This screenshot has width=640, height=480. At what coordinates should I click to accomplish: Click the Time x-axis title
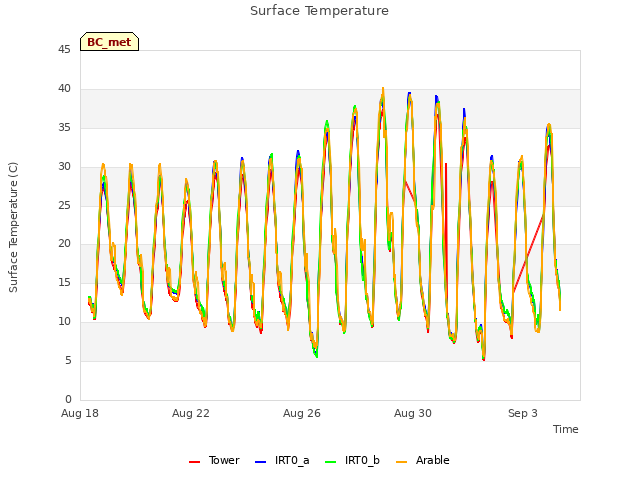coord(566,429)
